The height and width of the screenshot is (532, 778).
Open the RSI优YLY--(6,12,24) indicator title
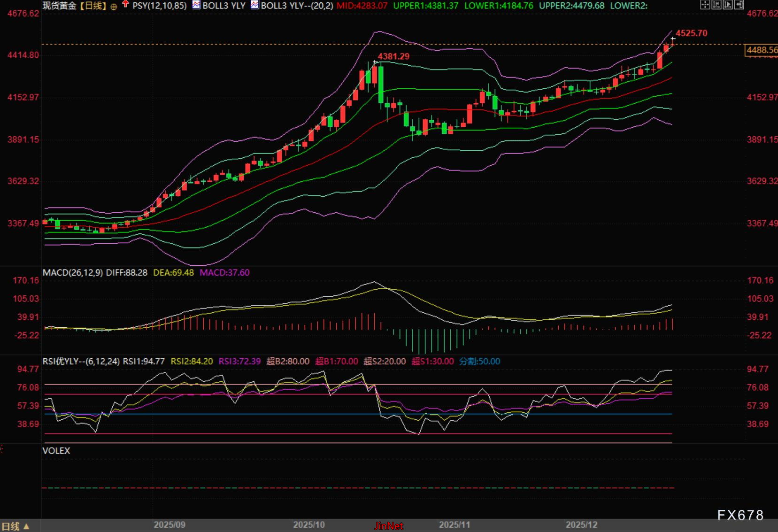[x=81, y=362]
